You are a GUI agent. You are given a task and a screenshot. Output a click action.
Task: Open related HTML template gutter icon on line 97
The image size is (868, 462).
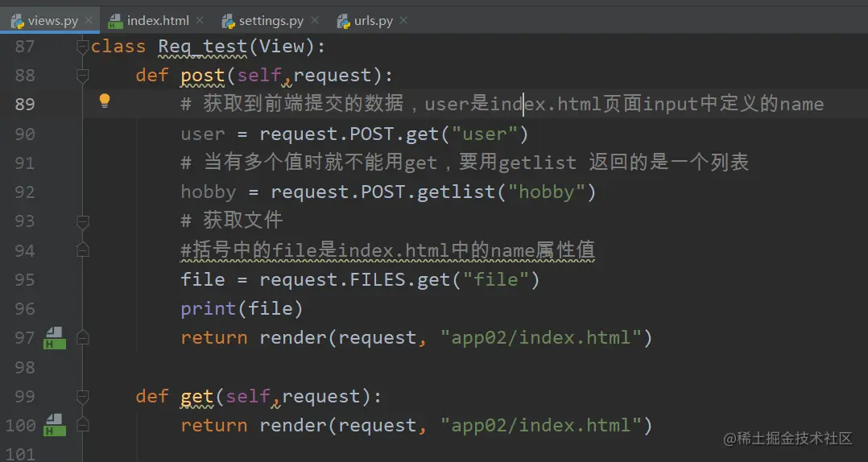click(54, 337)
